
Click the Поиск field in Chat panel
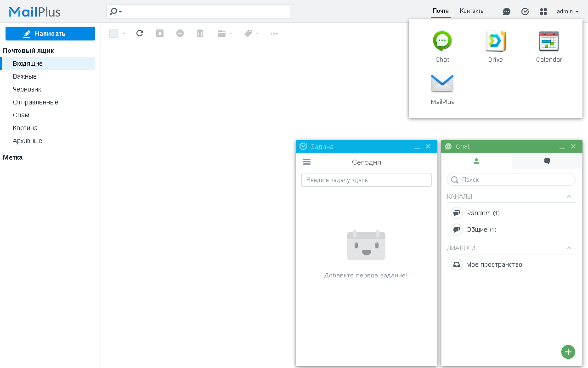(x=511, y=179)
